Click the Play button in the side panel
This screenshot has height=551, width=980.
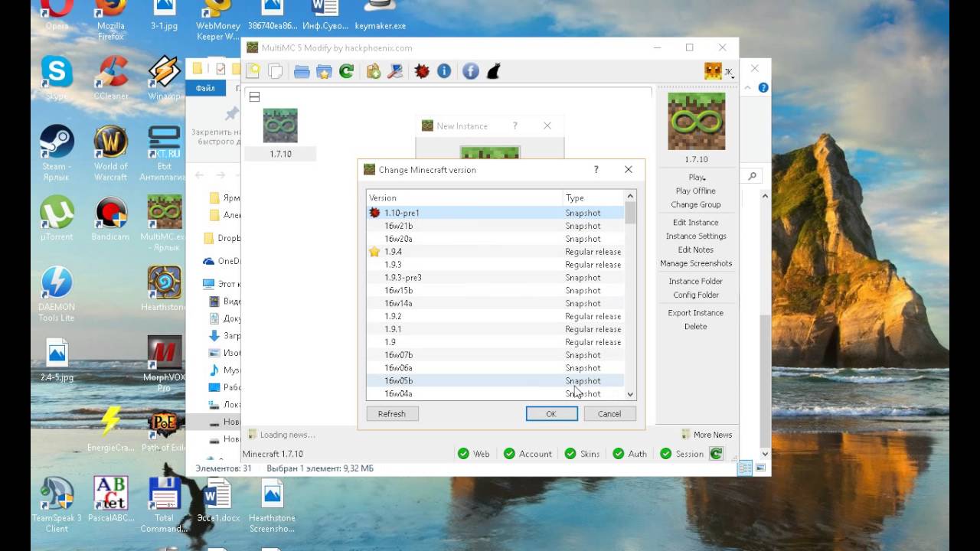click(x=696, y=178)
